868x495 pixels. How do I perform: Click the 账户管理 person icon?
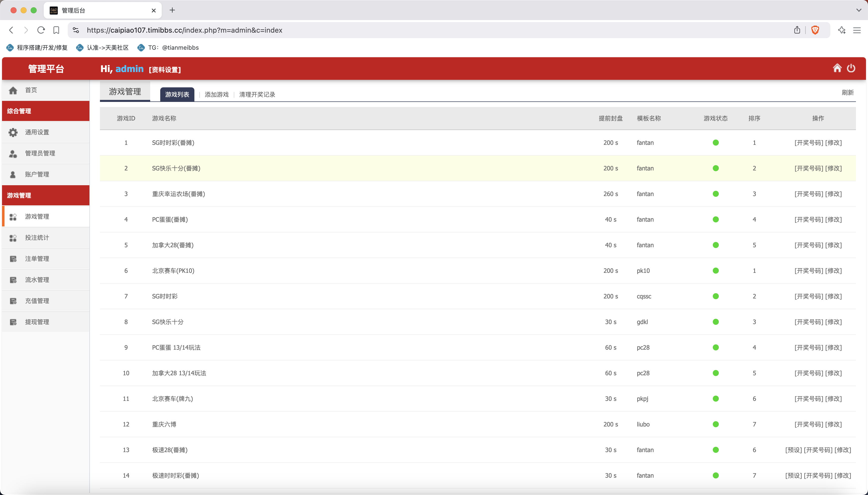coord(13,174)
